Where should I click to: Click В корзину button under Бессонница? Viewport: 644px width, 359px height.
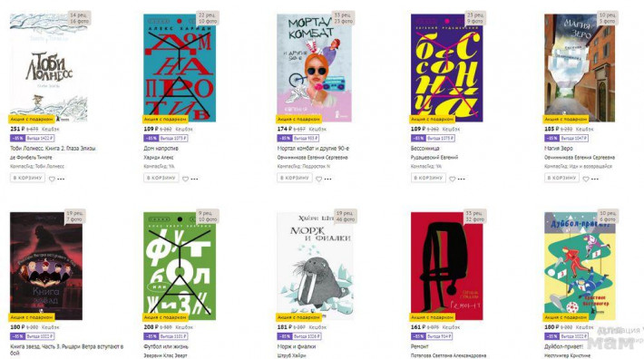[x=428, y=178]
